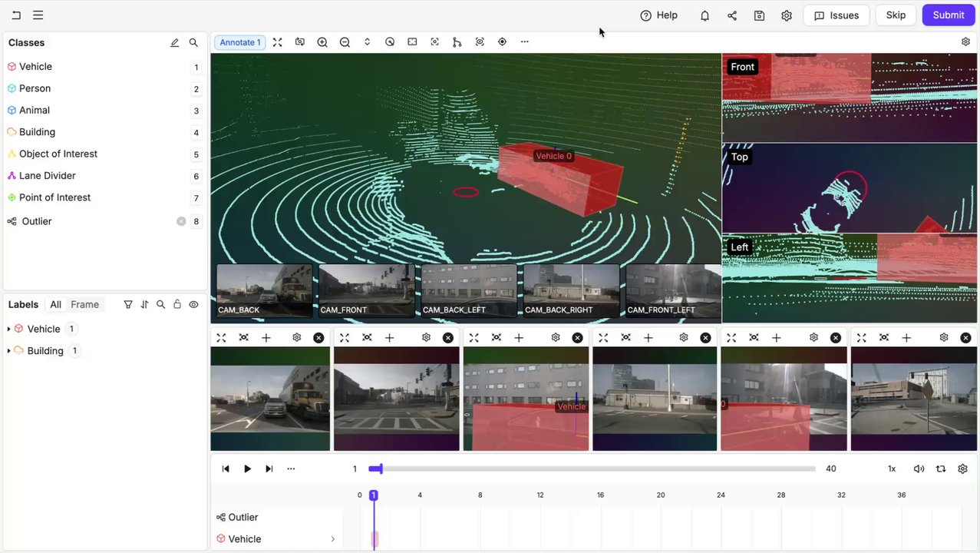Open the CAM_FRONT thumbnail
Viewport: 980px width, 553px height.
pyautogui.click(x=367, y=291)
